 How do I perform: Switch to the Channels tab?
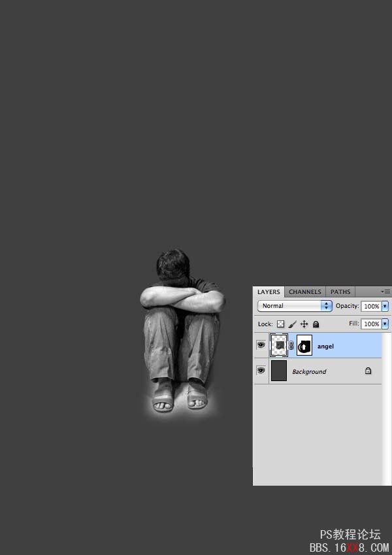point(305,292)
